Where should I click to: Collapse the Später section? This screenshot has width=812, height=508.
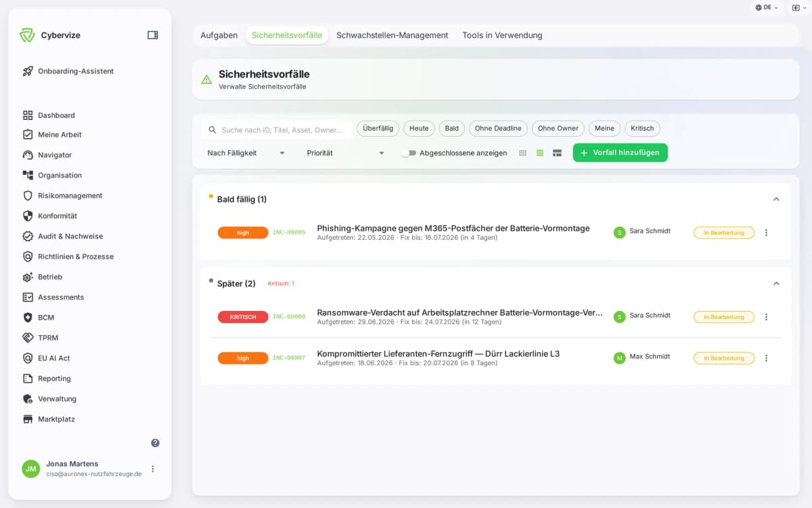coord(776,283)
